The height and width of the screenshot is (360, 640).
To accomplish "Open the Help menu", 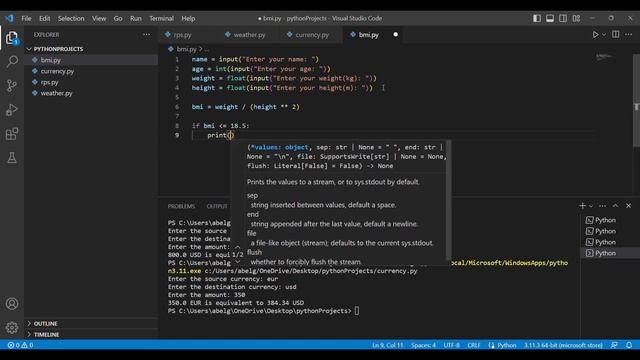I will pyautogui.click(x=188, y=18).
